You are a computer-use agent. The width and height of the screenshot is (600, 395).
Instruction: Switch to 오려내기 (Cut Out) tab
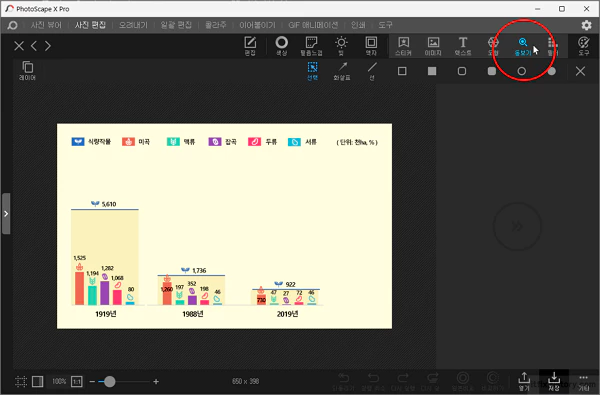click(x=133, y=25)
